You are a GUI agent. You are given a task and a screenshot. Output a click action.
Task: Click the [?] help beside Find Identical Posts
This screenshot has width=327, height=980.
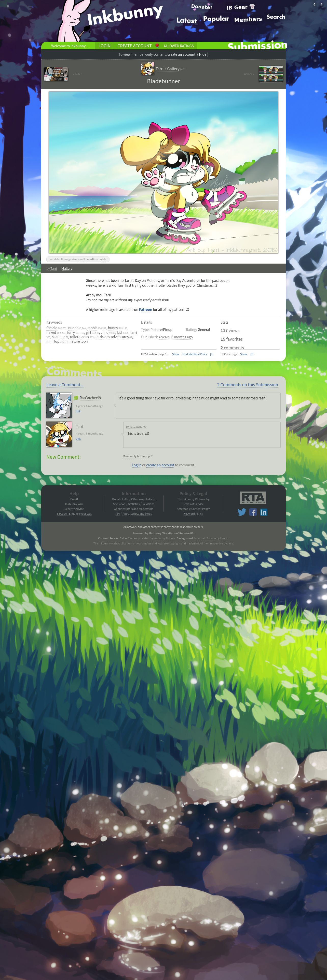212,354
